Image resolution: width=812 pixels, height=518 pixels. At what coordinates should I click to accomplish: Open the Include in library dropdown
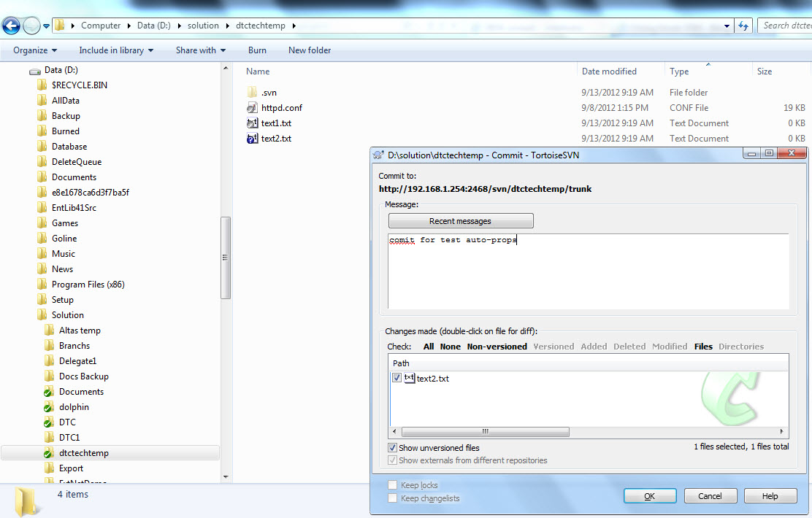[x=116, y=50]
